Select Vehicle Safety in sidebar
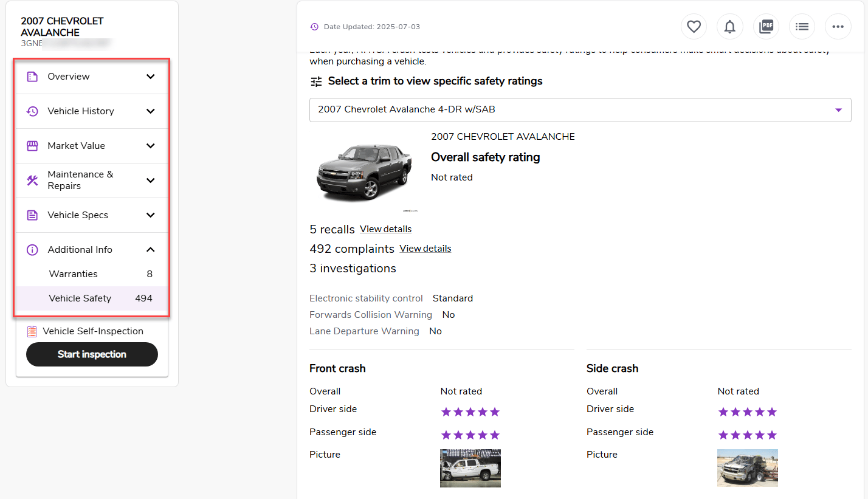 (x=80, y=298)
